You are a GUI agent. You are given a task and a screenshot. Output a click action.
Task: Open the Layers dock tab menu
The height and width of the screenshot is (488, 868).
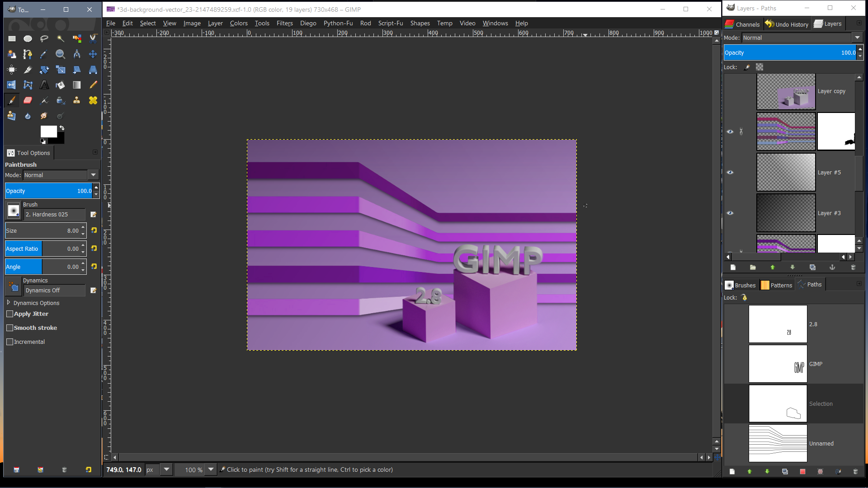pos(859,23)
